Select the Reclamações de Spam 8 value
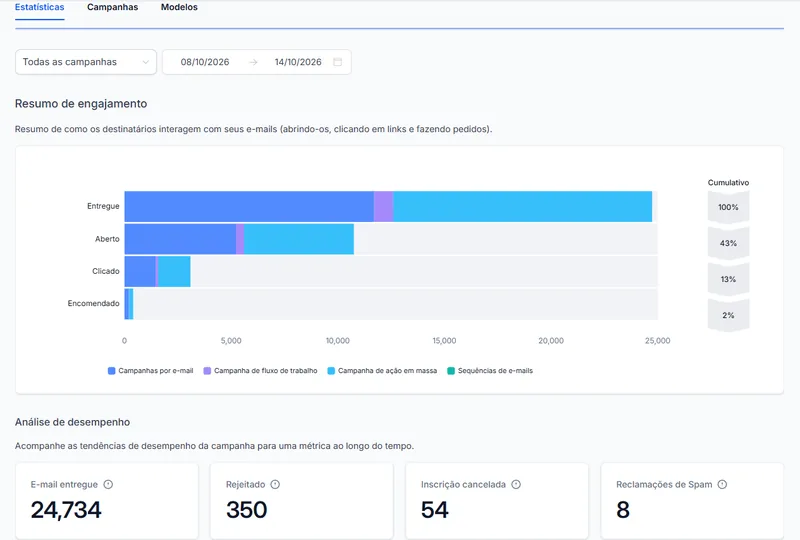800x540 pixels. click(x=623, y=510)
